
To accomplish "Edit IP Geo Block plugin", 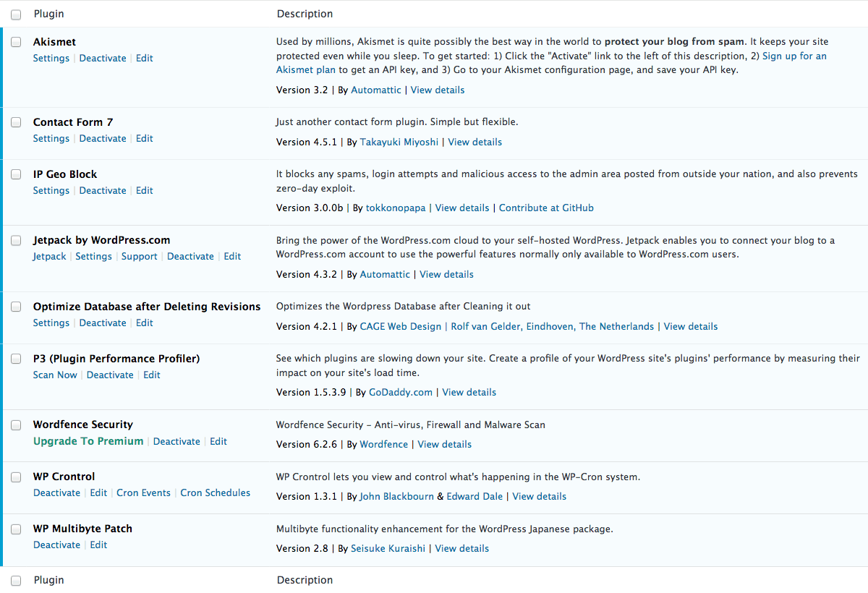I will (145, 190).
